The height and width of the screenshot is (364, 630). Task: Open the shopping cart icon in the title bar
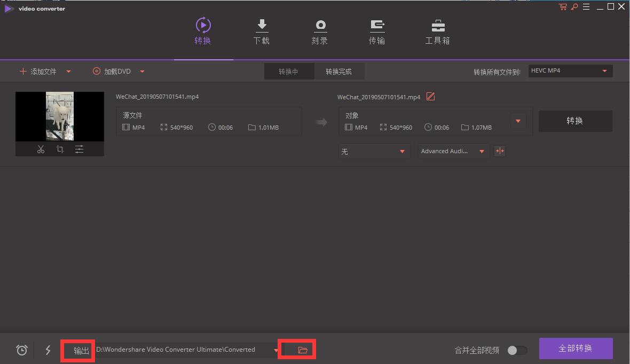(562, 6)
